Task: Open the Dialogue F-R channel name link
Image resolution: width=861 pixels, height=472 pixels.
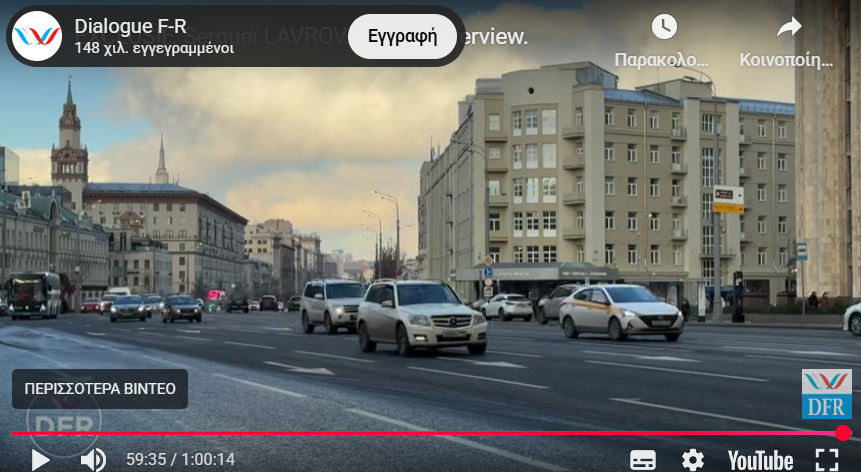Action: click(130, 26)
